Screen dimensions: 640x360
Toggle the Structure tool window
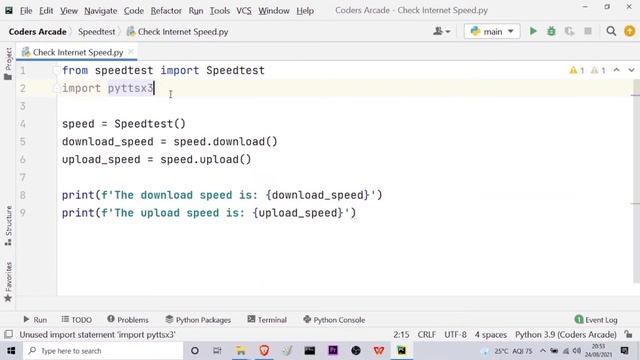[x=8, y=225]
